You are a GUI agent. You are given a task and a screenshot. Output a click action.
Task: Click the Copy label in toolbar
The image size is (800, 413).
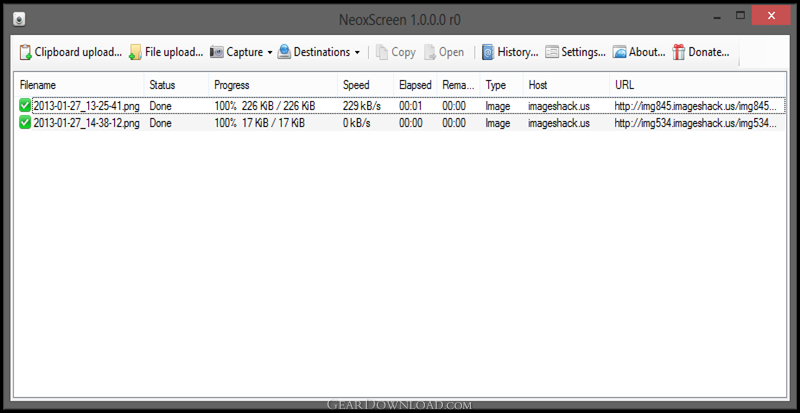tap(403, 52)
